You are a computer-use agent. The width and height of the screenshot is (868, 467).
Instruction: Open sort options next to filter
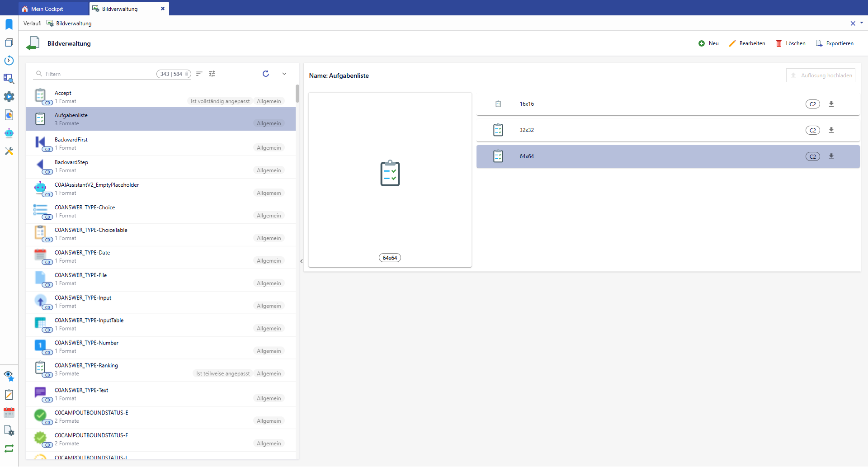(199, 74)
